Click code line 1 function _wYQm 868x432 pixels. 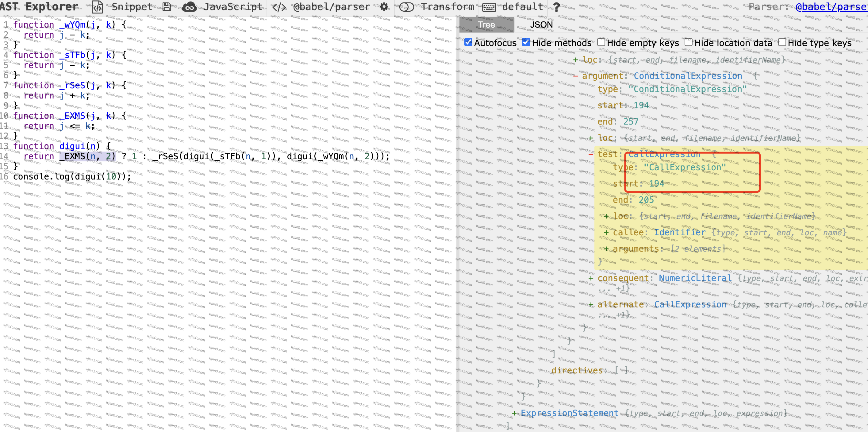point(69,25)
